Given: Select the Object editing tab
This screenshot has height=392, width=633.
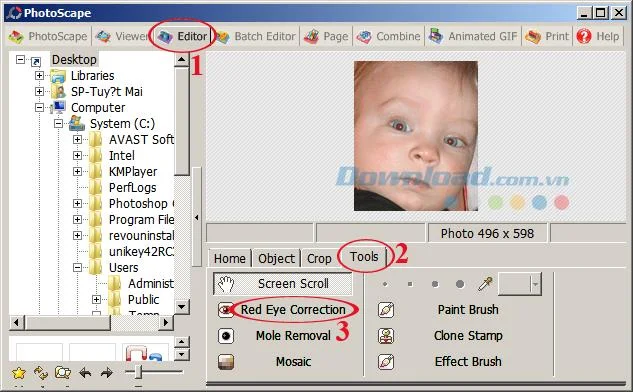Looking at the screenshot, I should point(277,258).
